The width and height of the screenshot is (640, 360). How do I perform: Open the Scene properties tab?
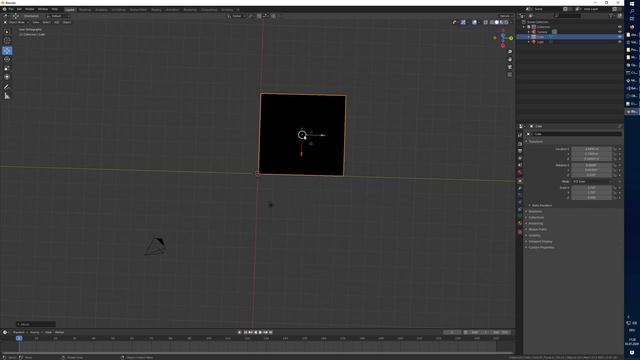pyautogui.click(x=520, y=165)
